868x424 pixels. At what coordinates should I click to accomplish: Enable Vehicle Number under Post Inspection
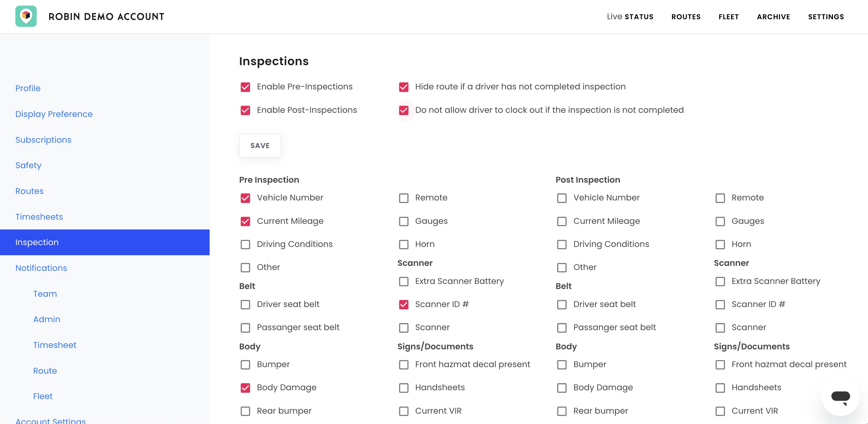tap(562, 198)
